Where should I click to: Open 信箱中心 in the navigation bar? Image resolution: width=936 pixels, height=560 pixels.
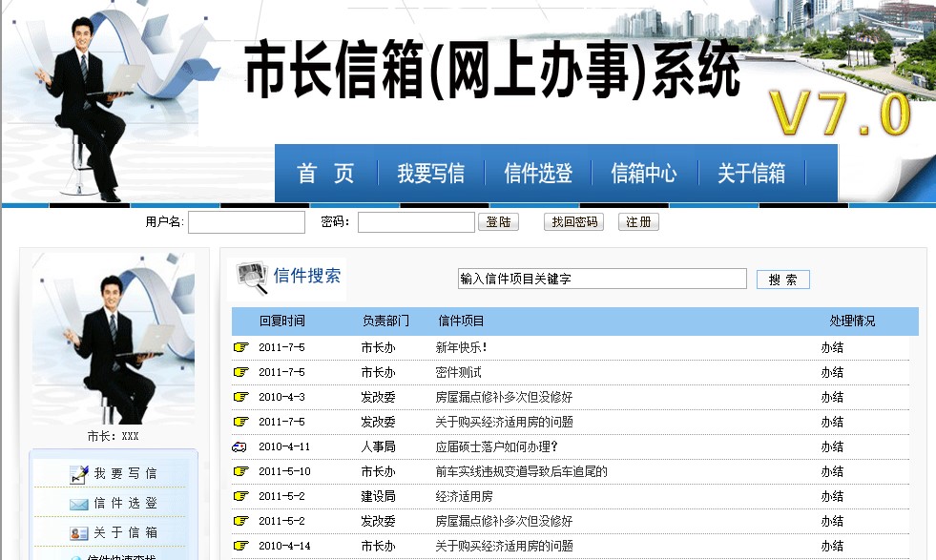pos(644,173)
